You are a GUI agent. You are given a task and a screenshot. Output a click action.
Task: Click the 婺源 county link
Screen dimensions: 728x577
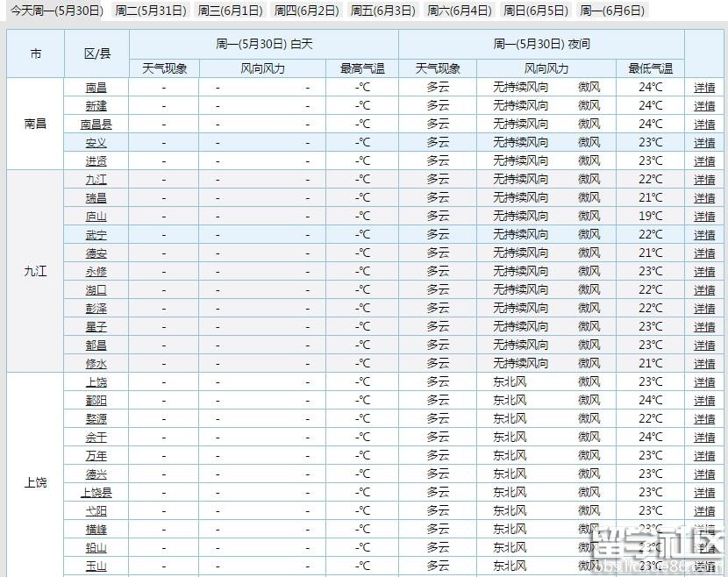pos(96,418)
